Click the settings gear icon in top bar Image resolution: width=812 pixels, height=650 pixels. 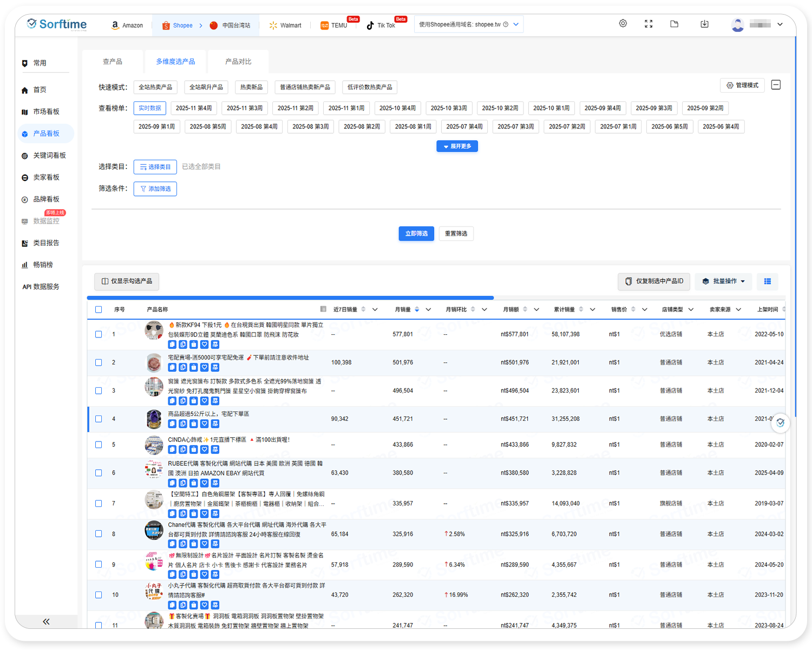(623, 24)
